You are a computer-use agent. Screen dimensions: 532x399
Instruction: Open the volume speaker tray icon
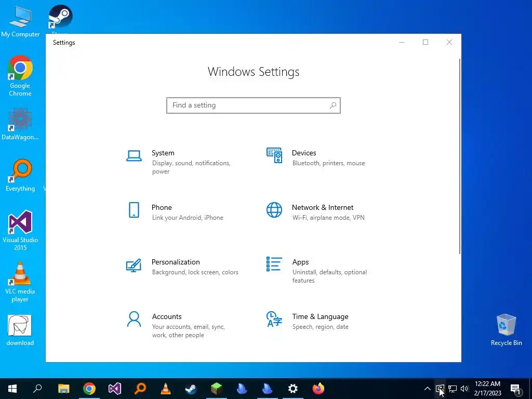click(x=464, y=389)
